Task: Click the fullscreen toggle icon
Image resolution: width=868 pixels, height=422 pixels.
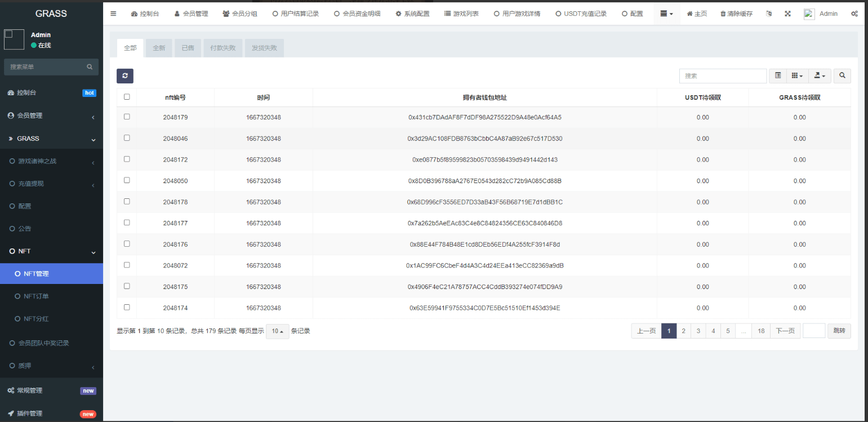Action: (787, 14)
